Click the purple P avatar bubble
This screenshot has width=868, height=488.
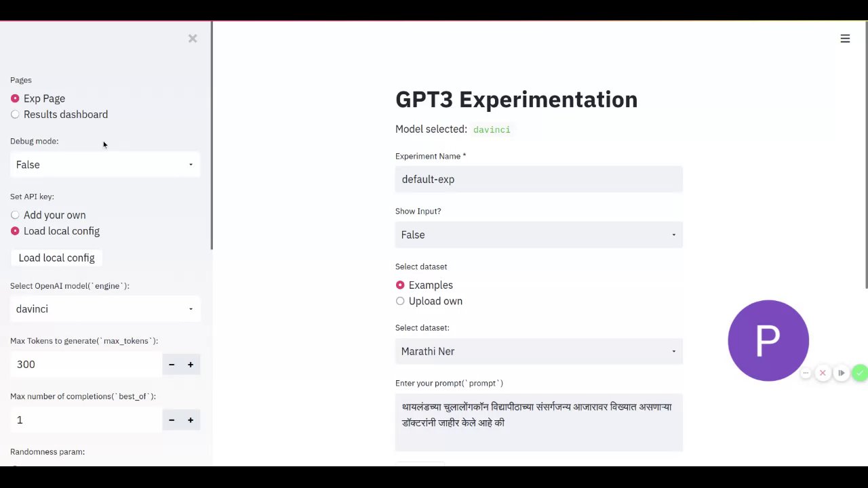point(768,340)
